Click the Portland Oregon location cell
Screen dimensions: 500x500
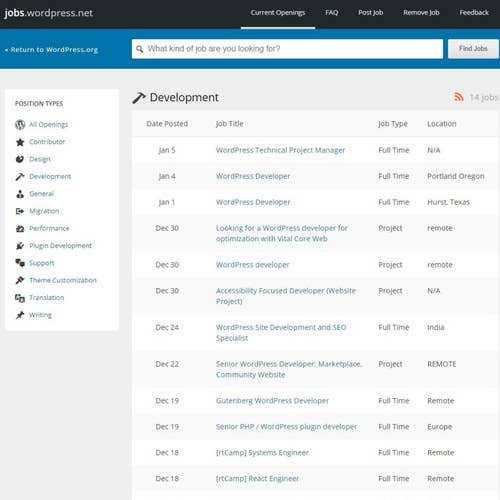point(456,176)
